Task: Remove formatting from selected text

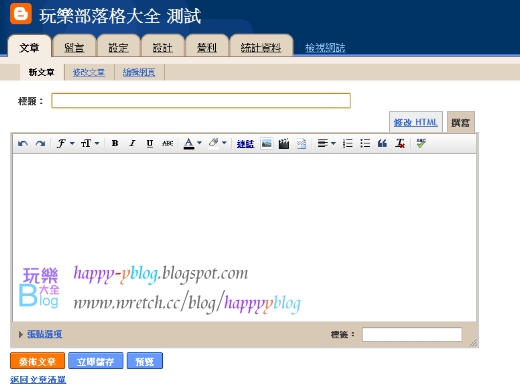Action: tap(400, 144)
